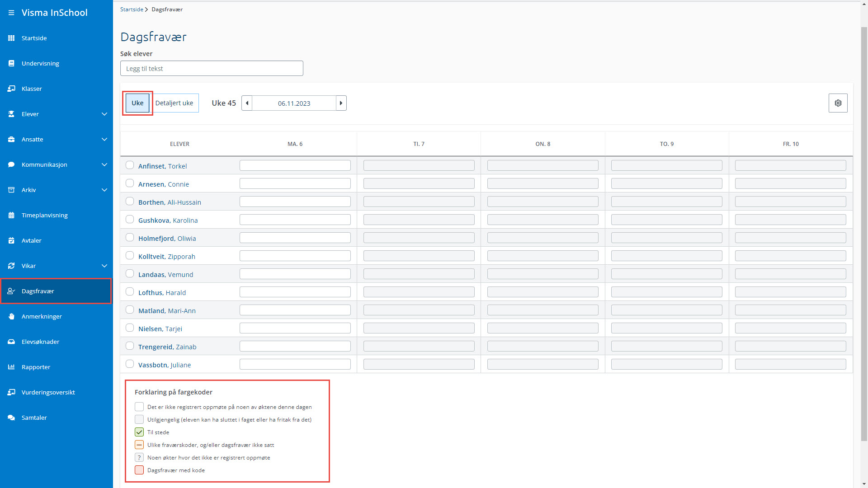Click the Arkiv archive icon
This screenshot has height=488, width=868.
click(11, 190)
